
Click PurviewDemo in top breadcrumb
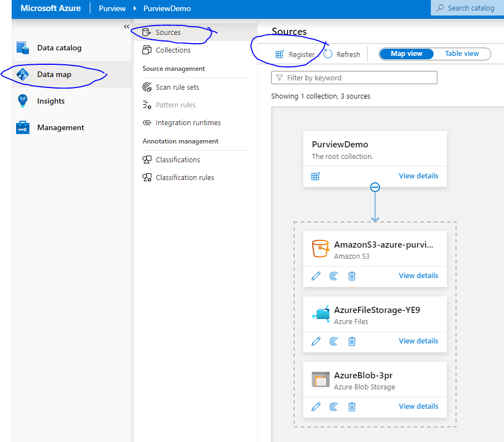coord(167,8)
